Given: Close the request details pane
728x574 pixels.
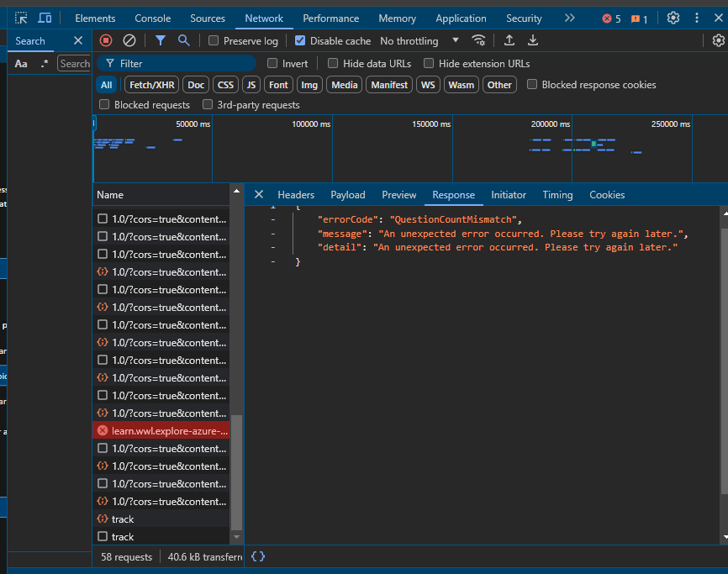Looking at the screenshot, I should [x=259, y=194].
